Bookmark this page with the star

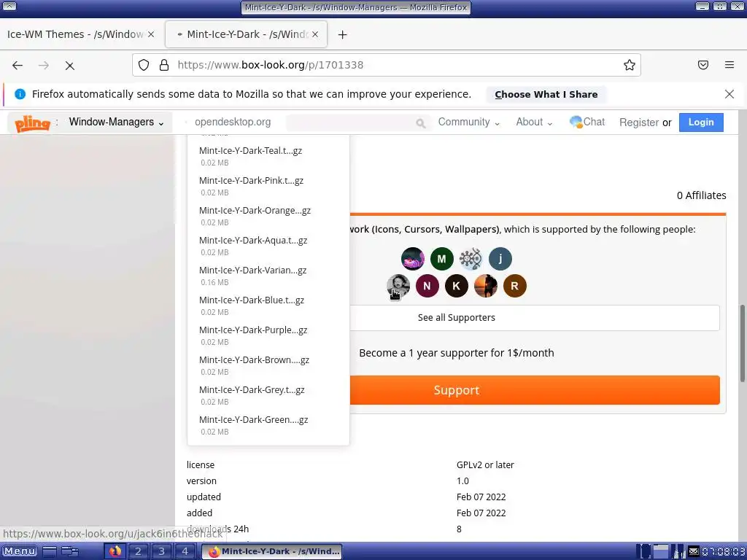630,65
